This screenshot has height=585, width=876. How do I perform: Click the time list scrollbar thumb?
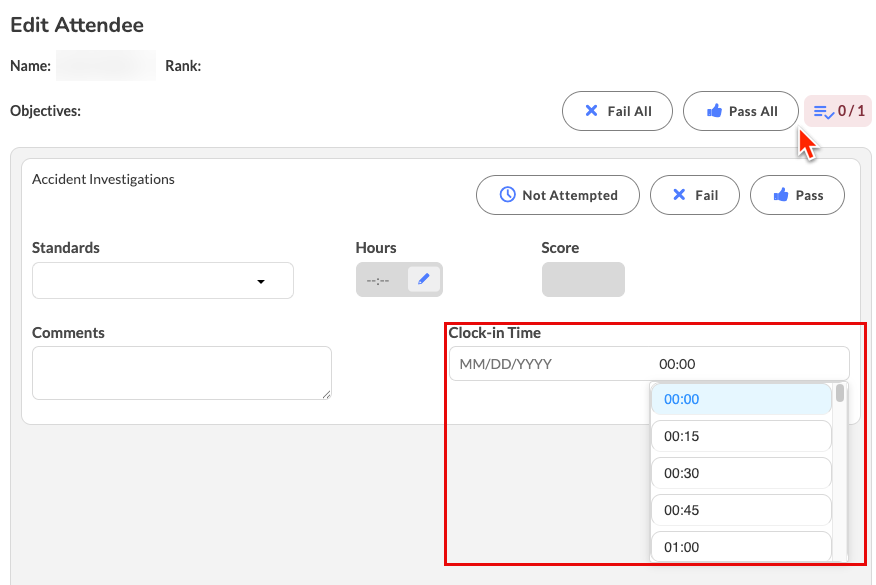click(840, 393)
